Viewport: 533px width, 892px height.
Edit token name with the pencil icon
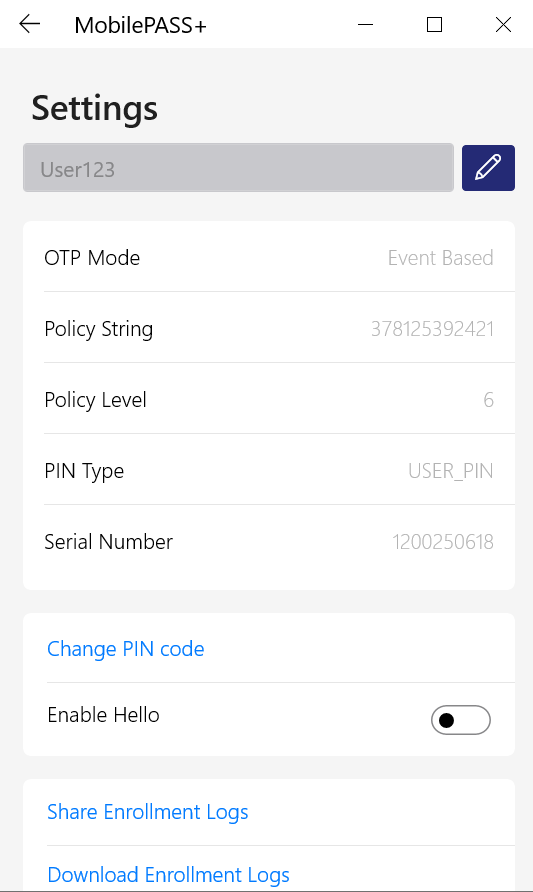[x=488, y=168]
